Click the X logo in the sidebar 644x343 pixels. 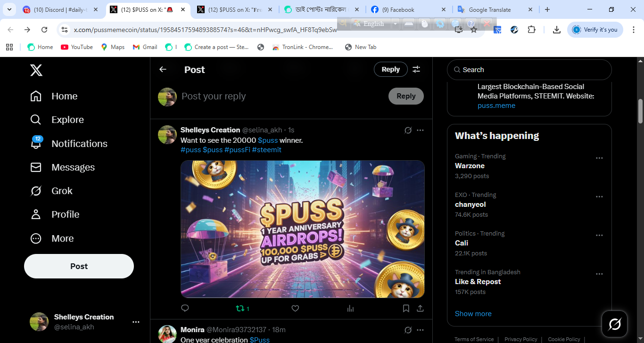point(36,70)
